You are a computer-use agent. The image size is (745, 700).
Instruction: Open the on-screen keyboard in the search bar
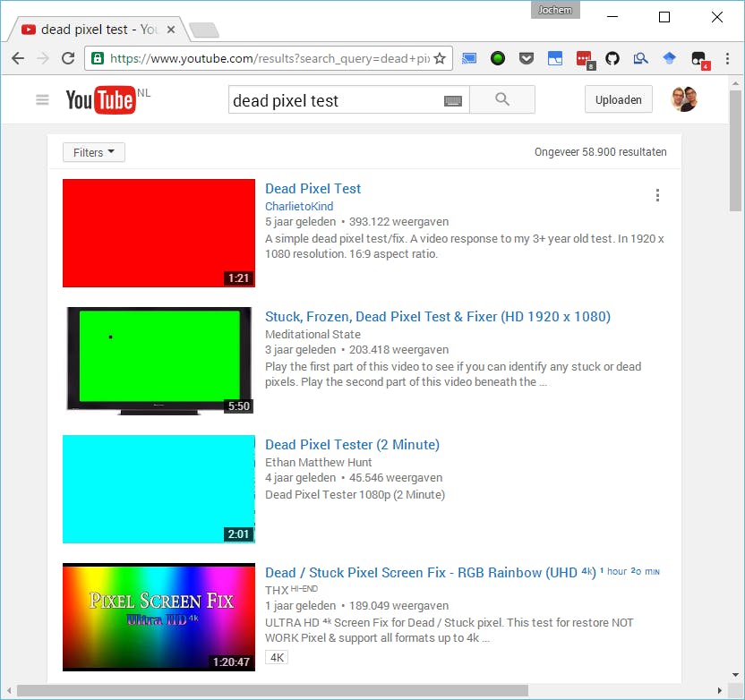coord(453,99)
